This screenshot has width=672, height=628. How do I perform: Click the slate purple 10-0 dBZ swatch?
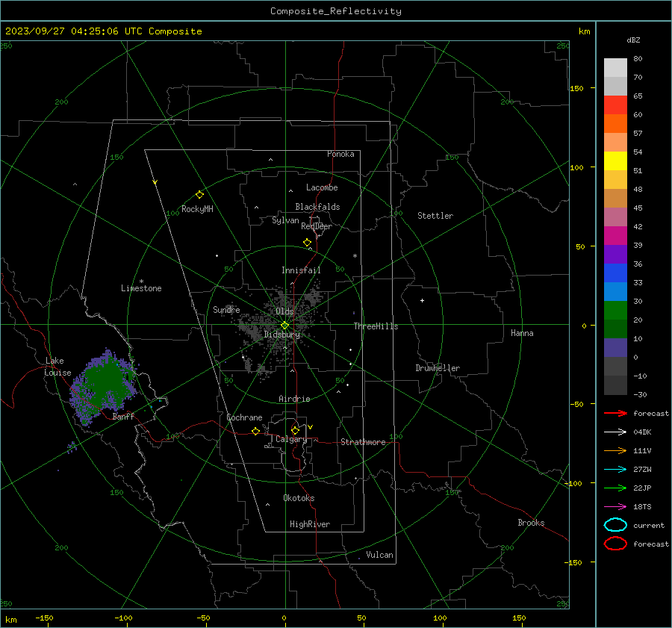click(x=615, y=348)
